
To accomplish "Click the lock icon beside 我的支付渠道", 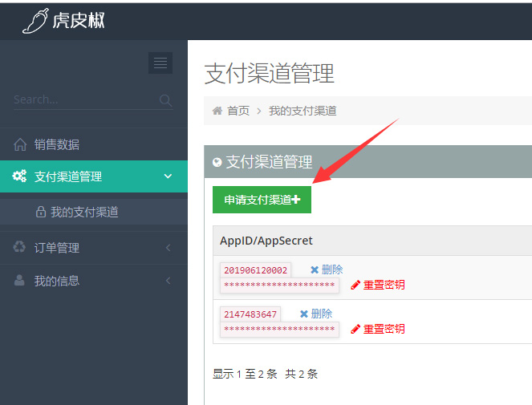I will tap(40, 213).
